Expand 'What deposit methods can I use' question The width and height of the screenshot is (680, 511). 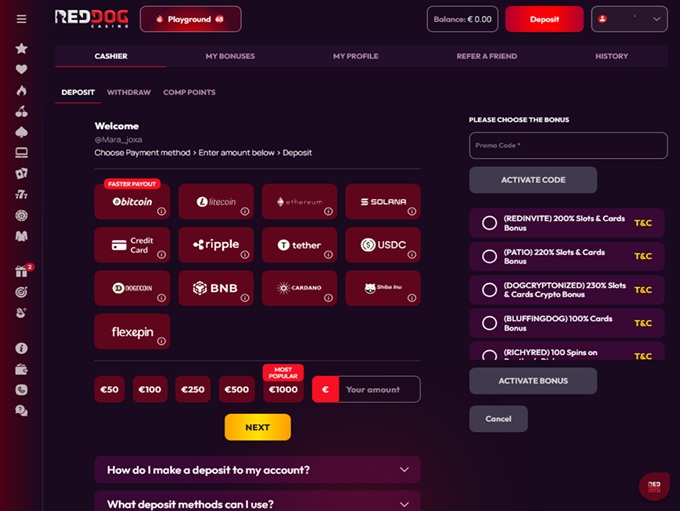[257, 504]
